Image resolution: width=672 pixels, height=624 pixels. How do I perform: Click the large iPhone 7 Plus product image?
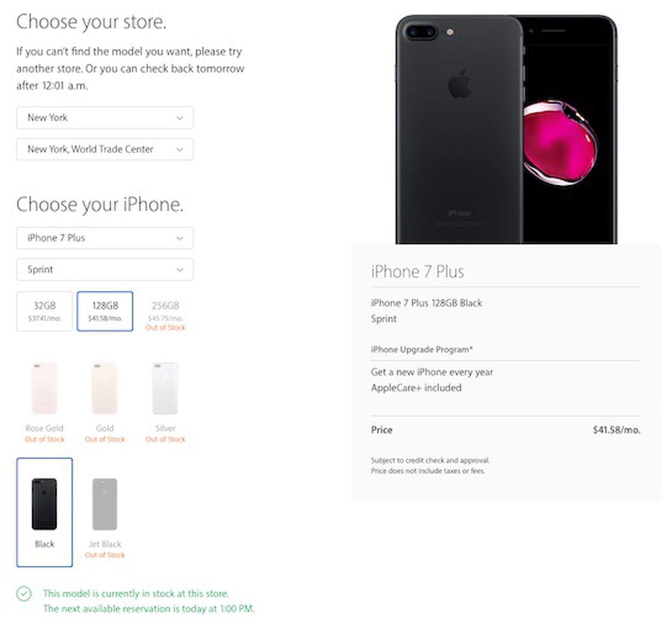pos(506,129)
